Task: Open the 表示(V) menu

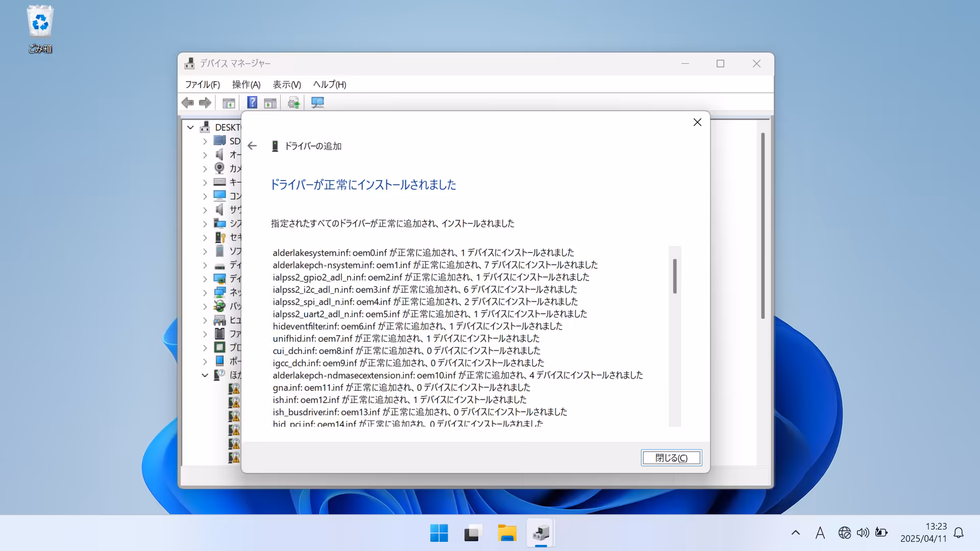Action: (286, 85)
